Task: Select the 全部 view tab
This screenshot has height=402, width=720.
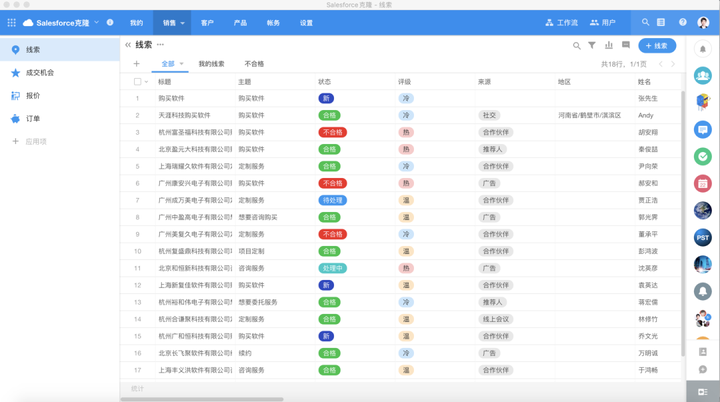Action: click(x=168, y=64)
